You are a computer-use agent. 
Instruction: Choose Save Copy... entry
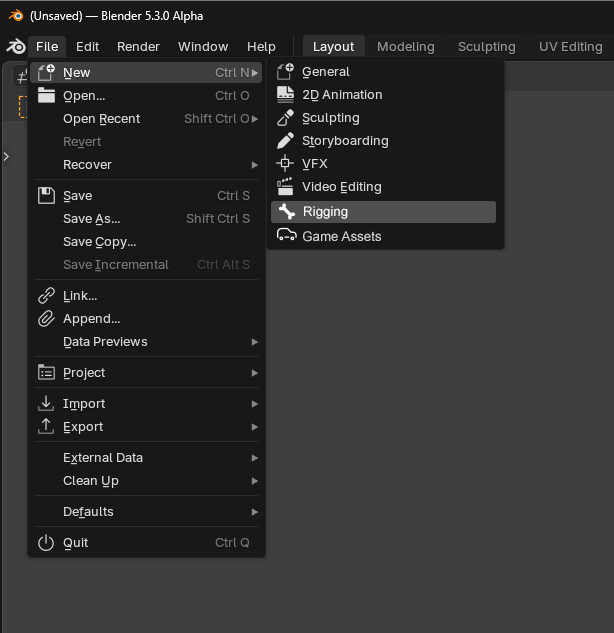(x=146, y=242)
